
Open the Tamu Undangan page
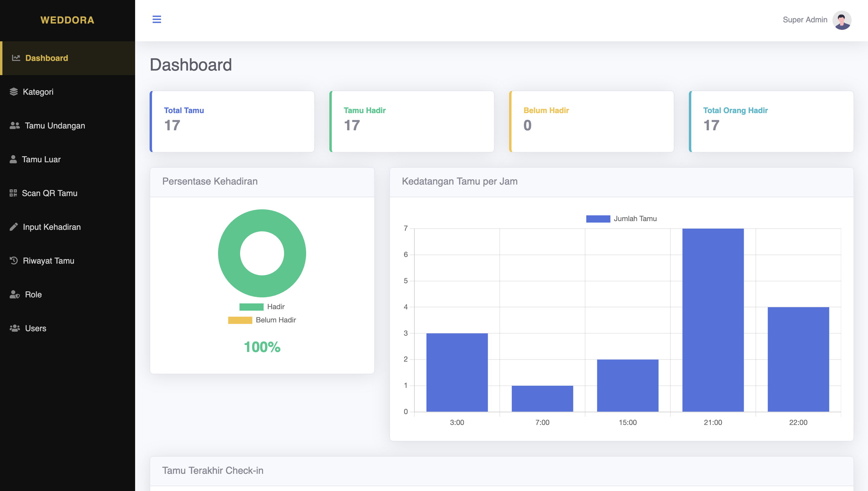(68, 125)
